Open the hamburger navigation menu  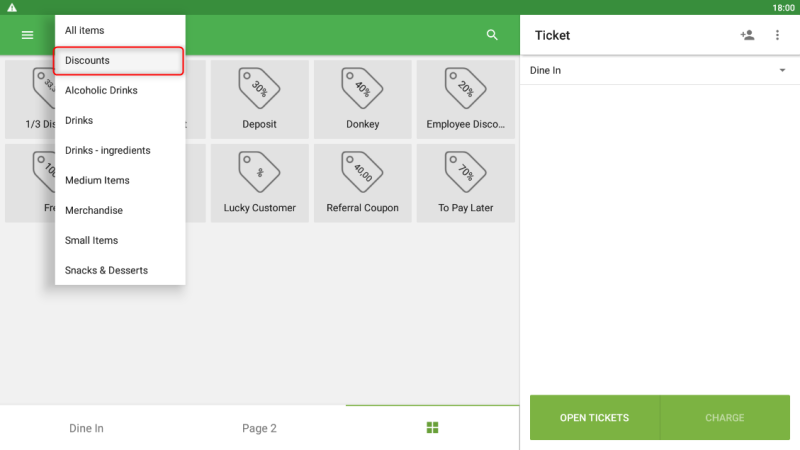[x=27, y=35]
